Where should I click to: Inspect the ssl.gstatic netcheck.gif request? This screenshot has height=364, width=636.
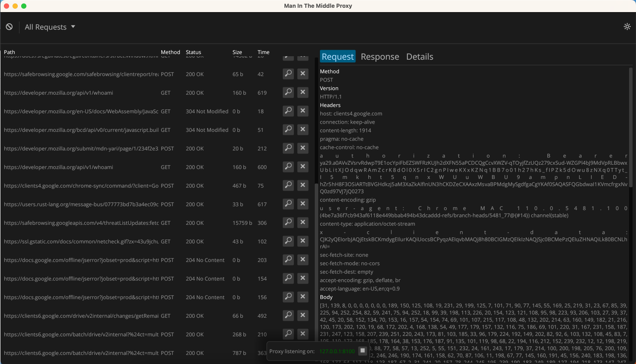click(x=288, y=241)
